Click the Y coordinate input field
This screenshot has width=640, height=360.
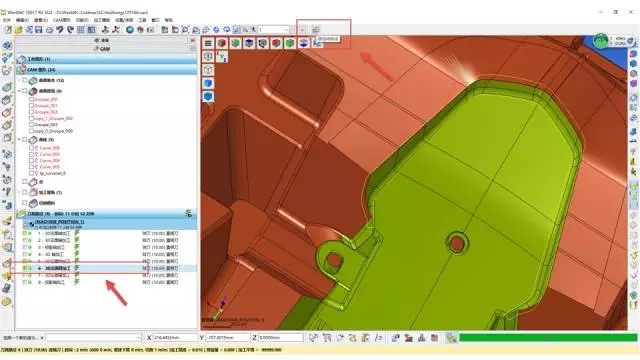(x=228, y=338)
